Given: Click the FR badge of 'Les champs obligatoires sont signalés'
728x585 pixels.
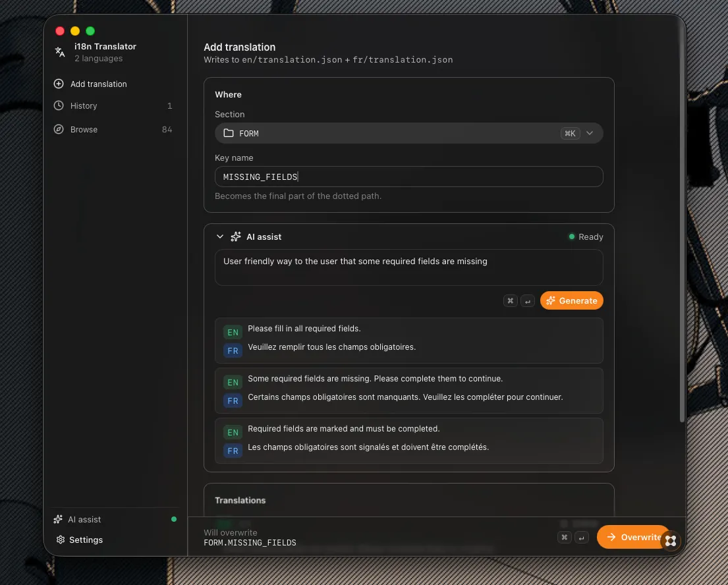Looking at the screenshot, I should coord(233,451).
